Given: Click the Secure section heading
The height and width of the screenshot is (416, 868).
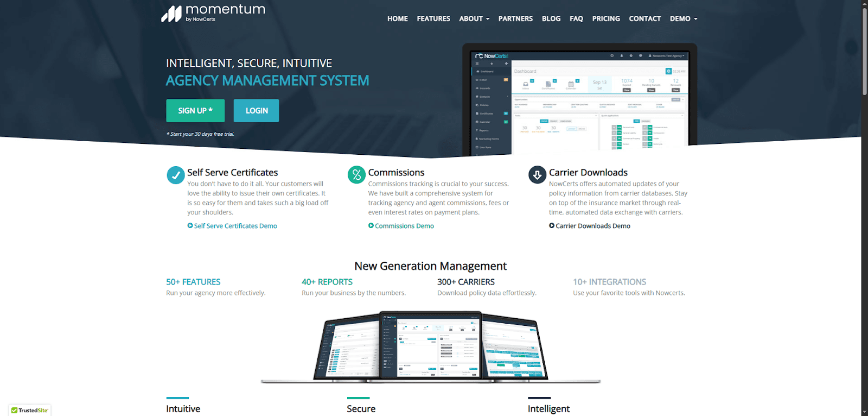Looking at the screenshot, I should 361,409.
